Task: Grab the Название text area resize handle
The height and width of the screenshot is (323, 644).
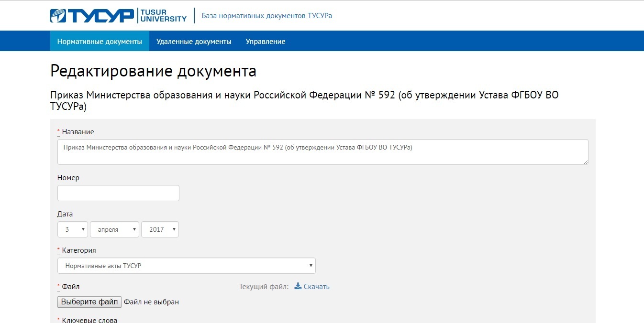Action: pyautogui.click(x=586, y=162)
